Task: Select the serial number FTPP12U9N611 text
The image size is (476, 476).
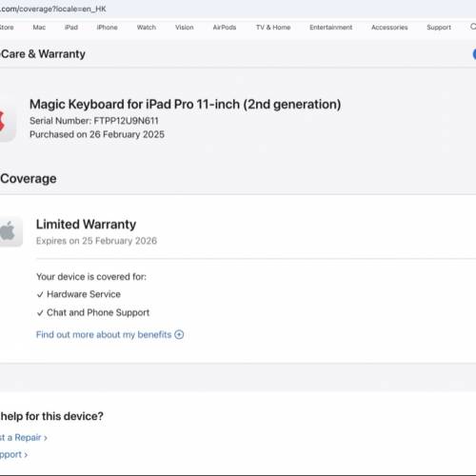Action: (x=126, y=121)
